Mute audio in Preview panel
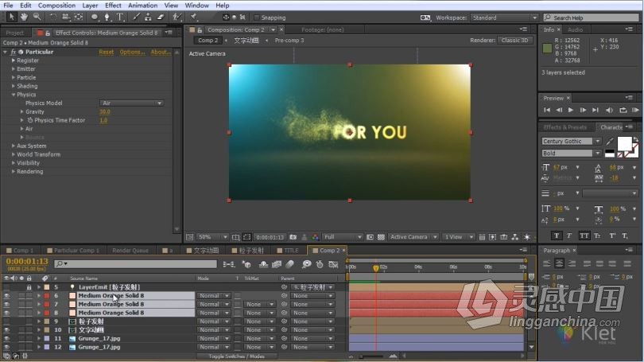The image size is (644, 362). (x=610, y=110)
